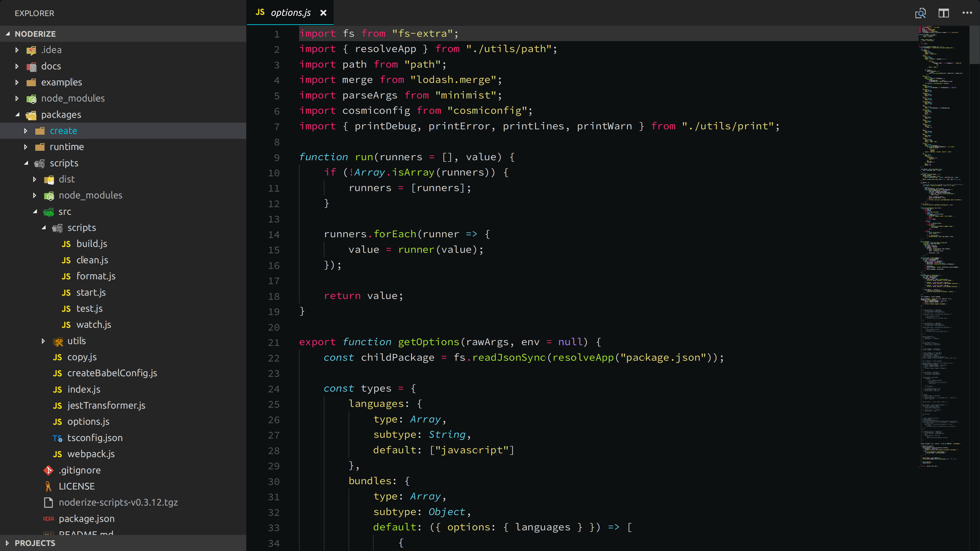Viewport: 980px width, 551px height.
Task: Click the npm icon beside package.json
Action: pyautogui.click(x=48, y=519)
